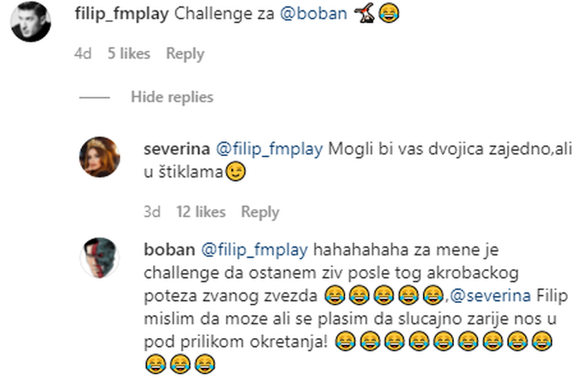Open severina's profile picture
Viewport: 579px width, 392px height.
click(102, 155)
